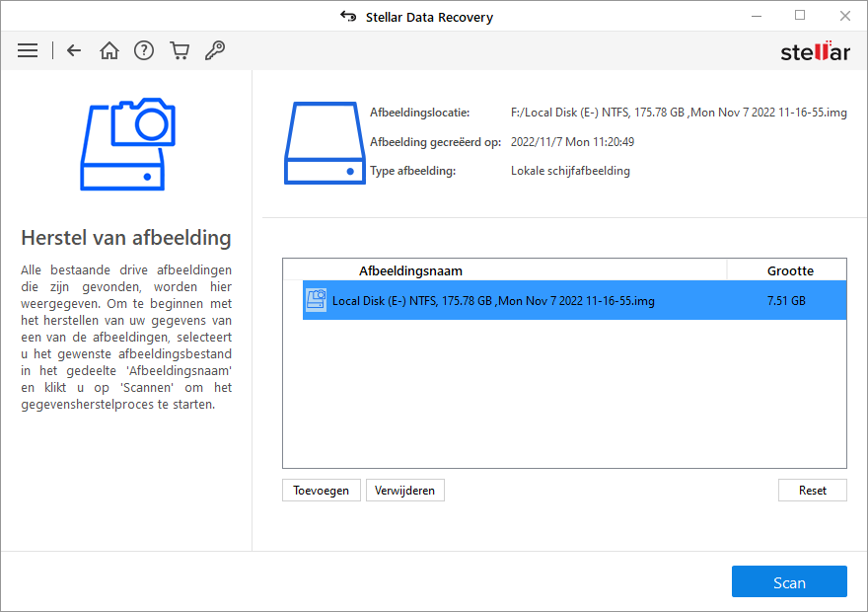Image resolution: width=868 pixels, height=612 pixels.
Task: Click the large camera drive illustration
Action: click(x=128, y=144)
